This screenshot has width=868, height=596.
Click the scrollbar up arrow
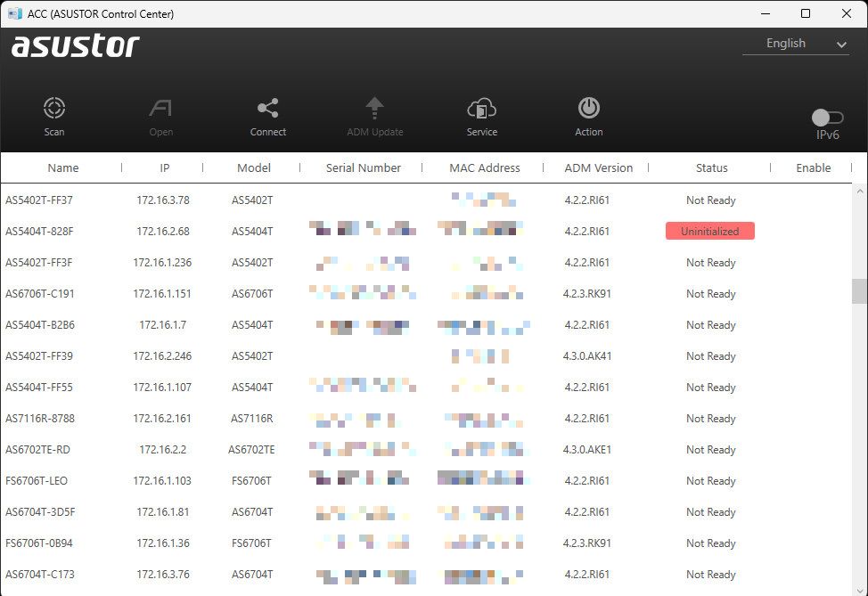click(860, 191)
